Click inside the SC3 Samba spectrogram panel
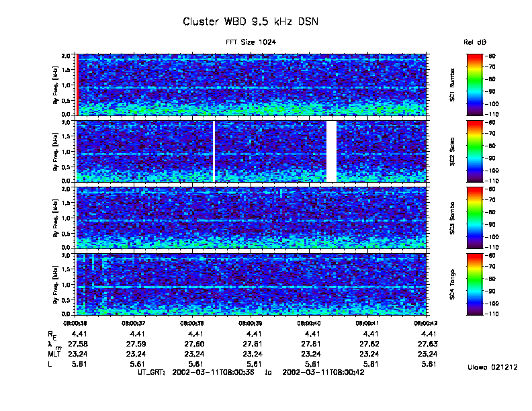This screenshot has height=411, width=532. coord(250,218)
